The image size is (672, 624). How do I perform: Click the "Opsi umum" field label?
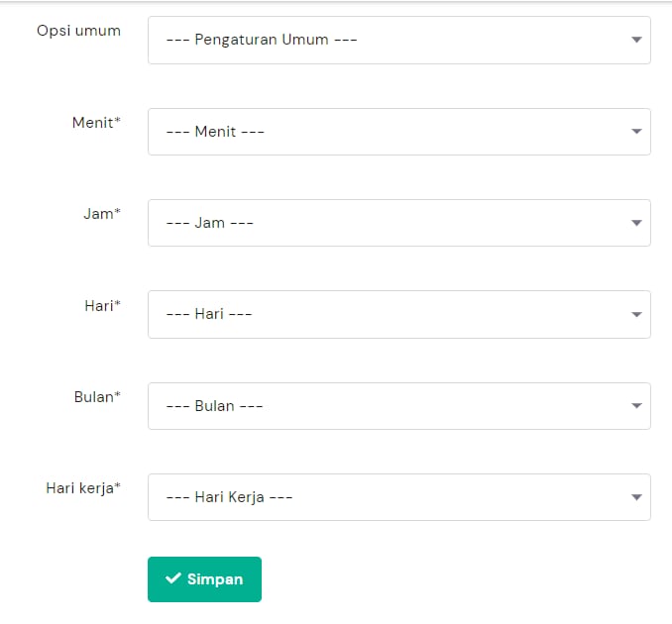[x=78, y=31]
